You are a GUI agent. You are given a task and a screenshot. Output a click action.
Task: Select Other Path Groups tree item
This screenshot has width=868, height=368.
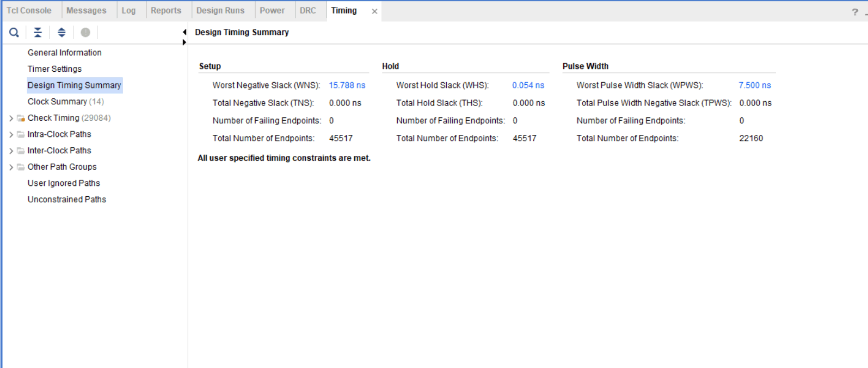62,167
